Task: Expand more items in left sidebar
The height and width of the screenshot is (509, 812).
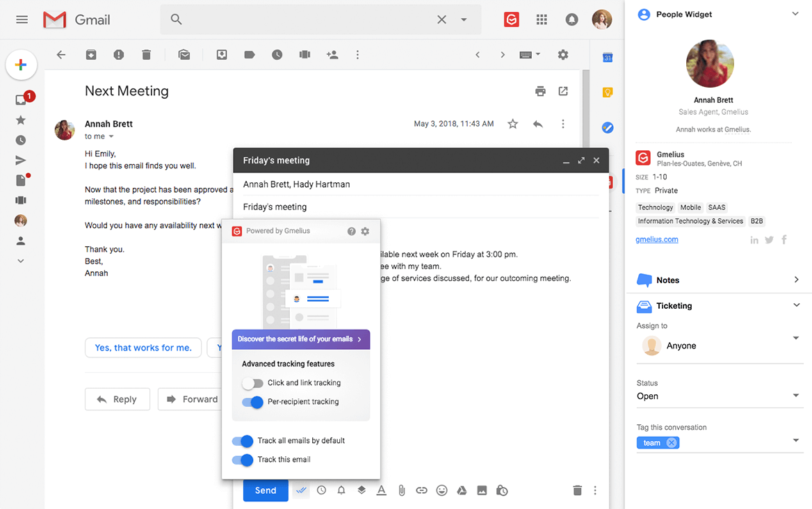Action: tap(21, 261)
